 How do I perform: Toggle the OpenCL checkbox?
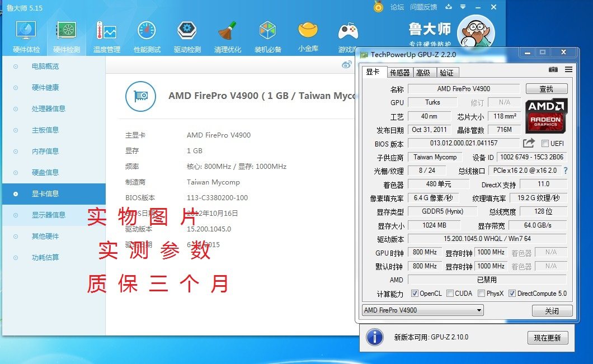coord(415,294)
